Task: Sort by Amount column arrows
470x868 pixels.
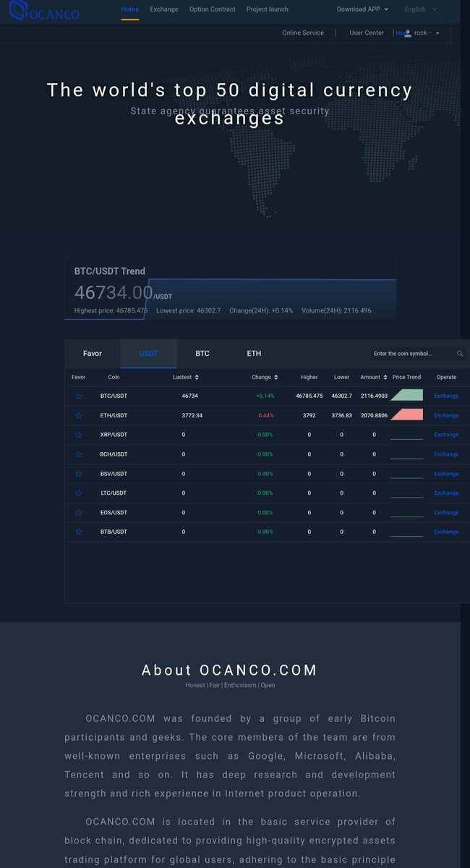Action: [385, 377]
